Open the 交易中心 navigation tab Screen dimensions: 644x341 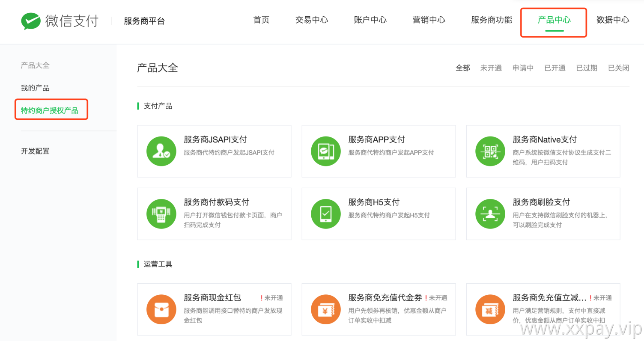tap(312, 20)
